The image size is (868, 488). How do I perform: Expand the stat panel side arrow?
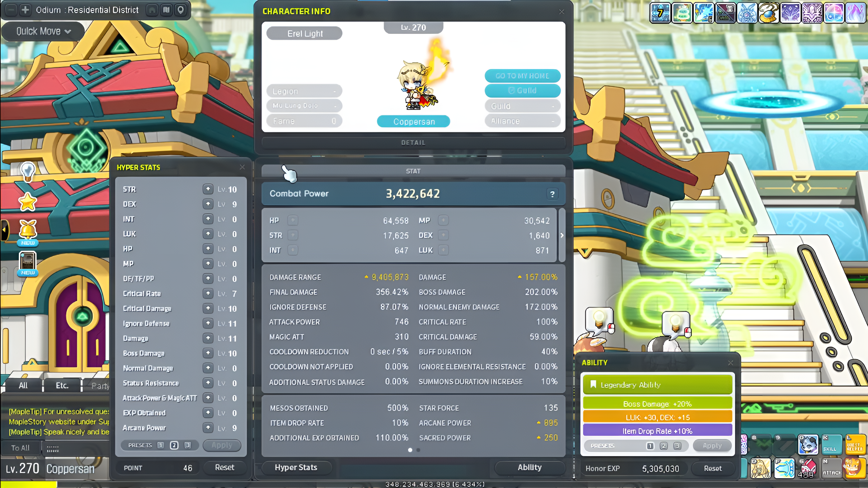tap(562, 235)
